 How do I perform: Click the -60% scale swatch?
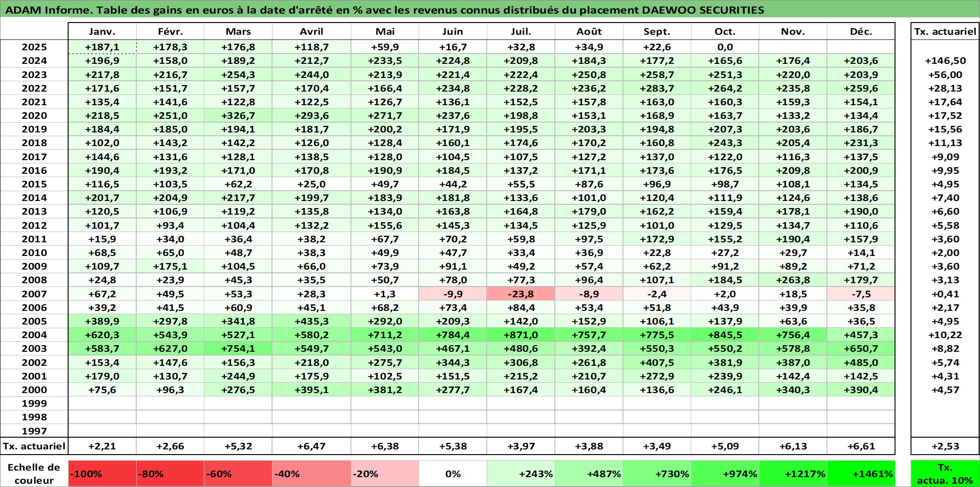(x=238, y=473)
